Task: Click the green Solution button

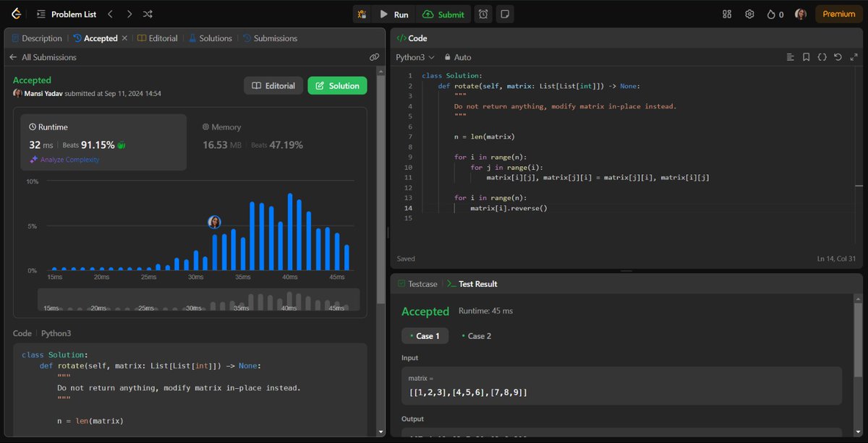Action: (337, 85)
